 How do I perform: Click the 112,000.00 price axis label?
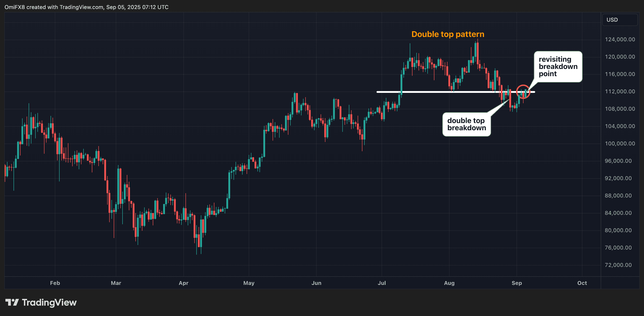(x=620, y=92)
